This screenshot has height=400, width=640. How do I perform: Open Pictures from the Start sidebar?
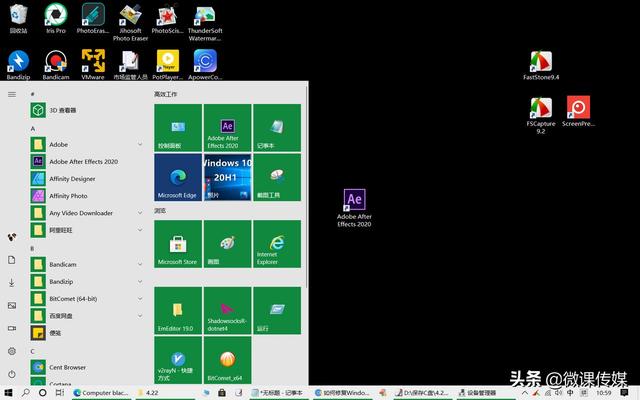click(12, 305)
